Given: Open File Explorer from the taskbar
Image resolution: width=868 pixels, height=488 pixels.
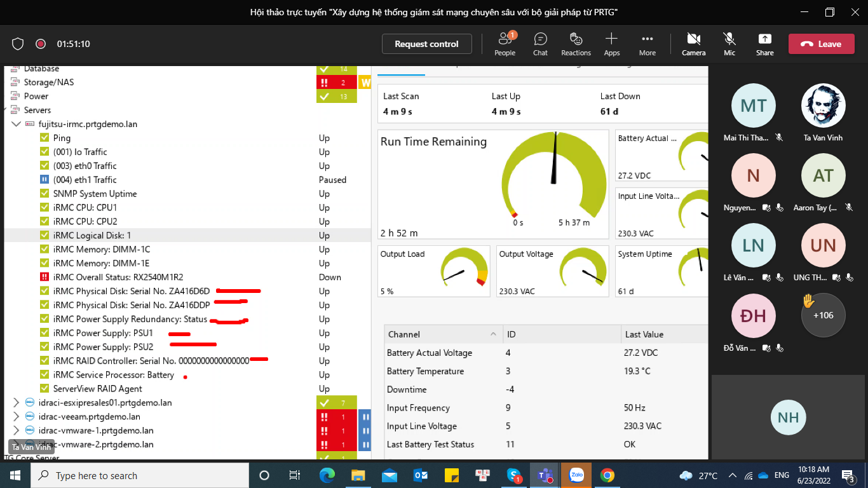Looking at the screenshot, I should [358, 475].
